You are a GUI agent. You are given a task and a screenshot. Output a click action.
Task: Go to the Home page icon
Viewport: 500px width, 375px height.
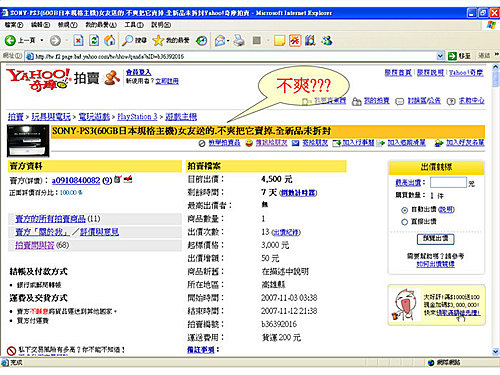[110, 41]
